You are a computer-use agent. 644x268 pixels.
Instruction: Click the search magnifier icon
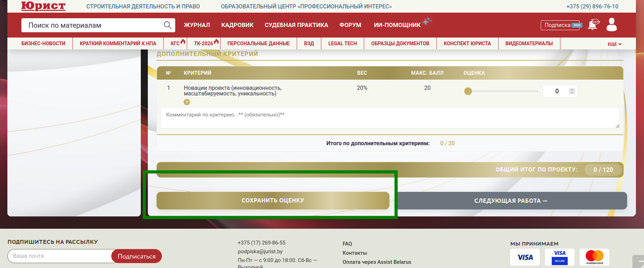click(167, 25)
